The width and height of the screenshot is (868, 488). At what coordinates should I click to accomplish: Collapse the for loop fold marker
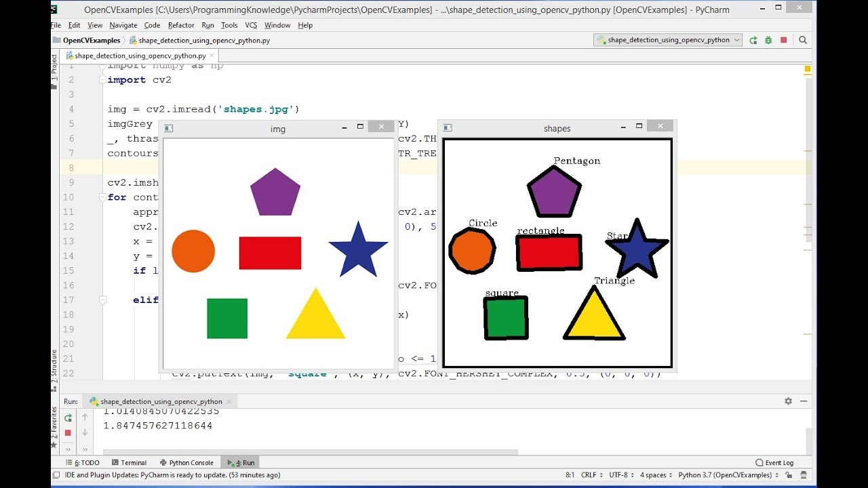point(102,197)
